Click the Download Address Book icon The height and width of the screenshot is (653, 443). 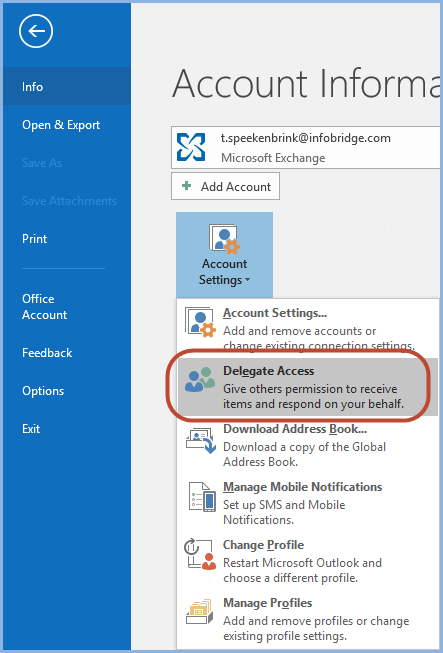[x=200, y=441]
